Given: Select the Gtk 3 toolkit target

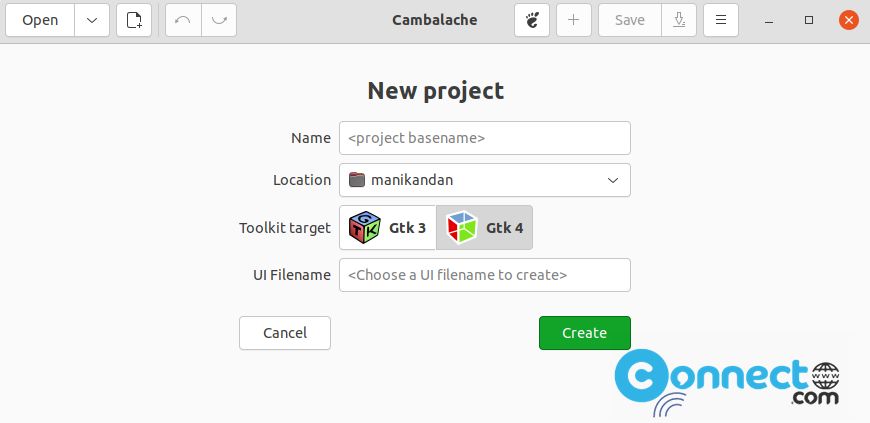Looking at the screenshot, I should coord(388,228).
